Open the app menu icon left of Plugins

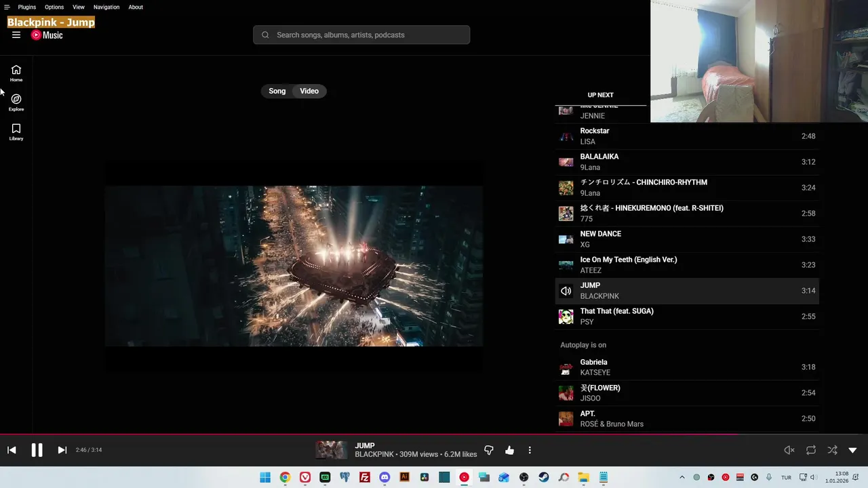[7, 7]
